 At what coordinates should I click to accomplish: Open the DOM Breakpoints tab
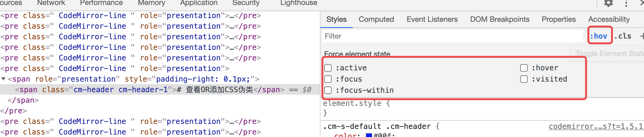click(x=500, y=19)
